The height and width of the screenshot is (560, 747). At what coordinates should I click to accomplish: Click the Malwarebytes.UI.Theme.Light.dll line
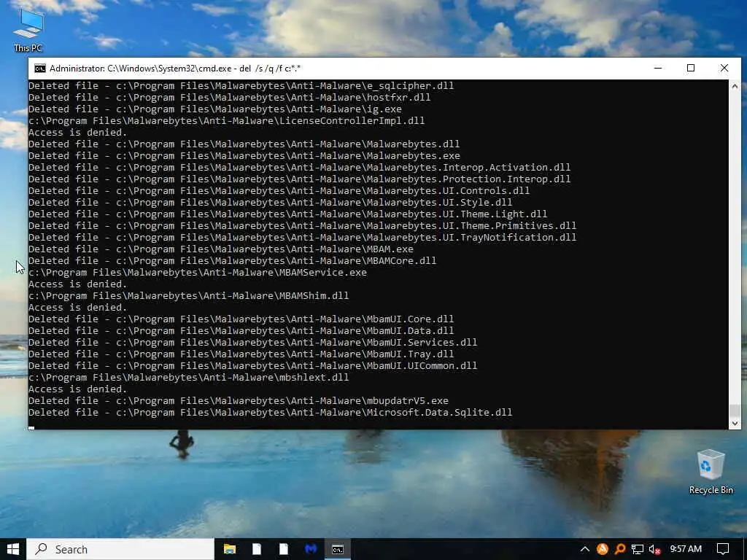click(287, 214)
